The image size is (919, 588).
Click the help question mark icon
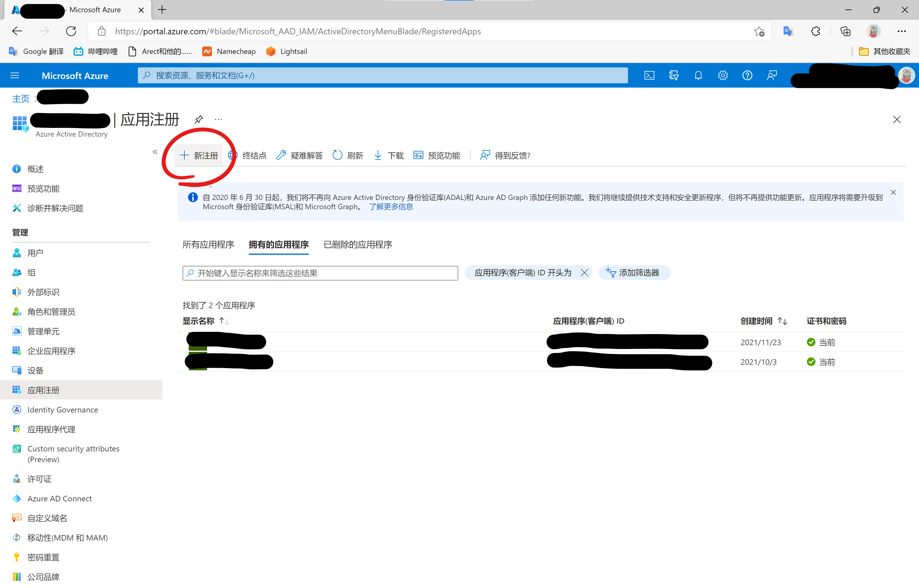(x=747, y=75)
